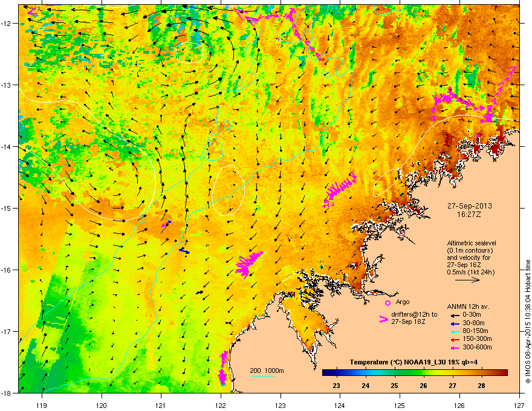Click the Temperature NOAA19_L3U colour bar title
This screenshot has width=532, height=411.
[414, 362]
